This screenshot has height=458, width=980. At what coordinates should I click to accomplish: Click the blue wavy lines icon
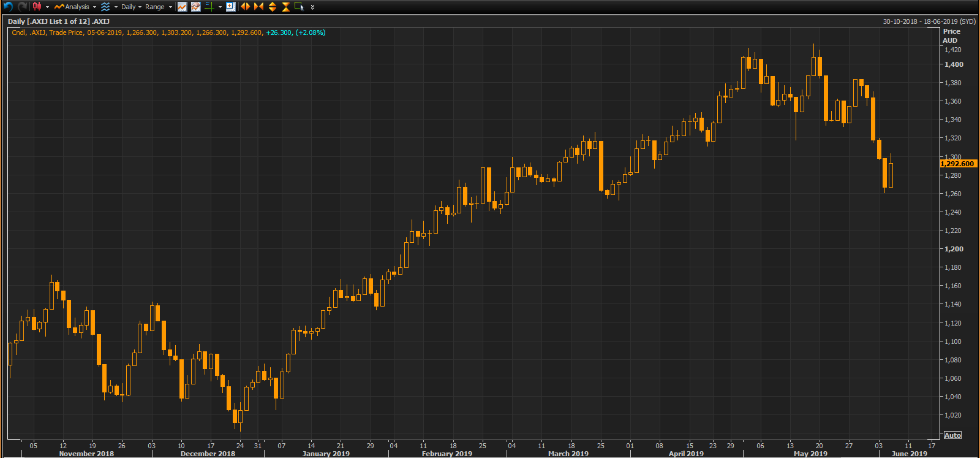[105, 7]
